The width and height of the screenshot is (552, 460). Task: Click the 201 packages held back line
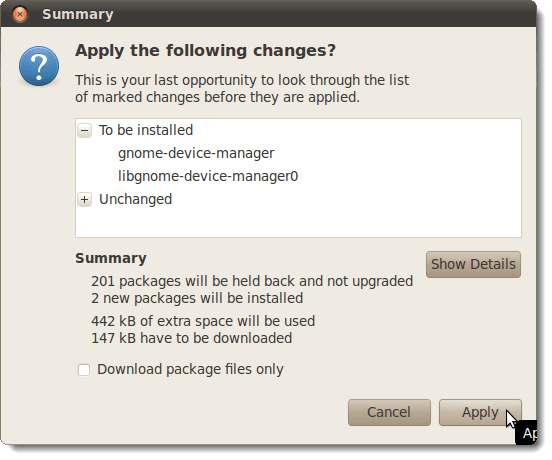click(x=252, y=281)
